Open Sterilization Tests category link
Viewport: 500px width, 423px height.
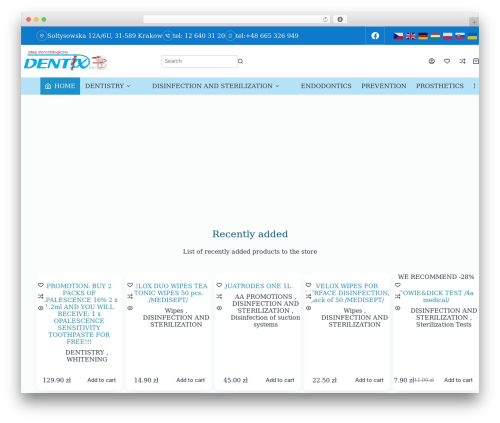pyautogui.click(x=443, y=324)
